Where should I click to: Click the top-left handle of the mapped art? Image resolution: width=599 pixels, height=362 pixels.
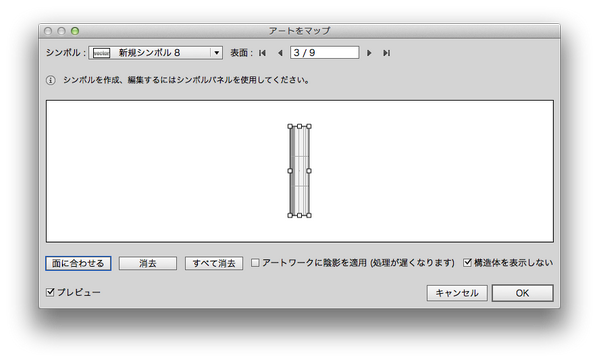click(290, 126)
